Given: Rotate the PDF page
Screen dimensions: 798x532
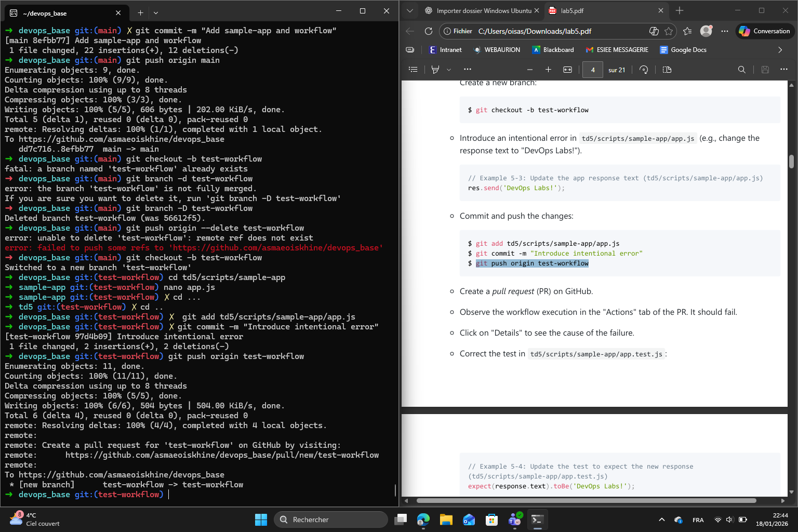Looking at the screenshot, I should click(644, 69).
